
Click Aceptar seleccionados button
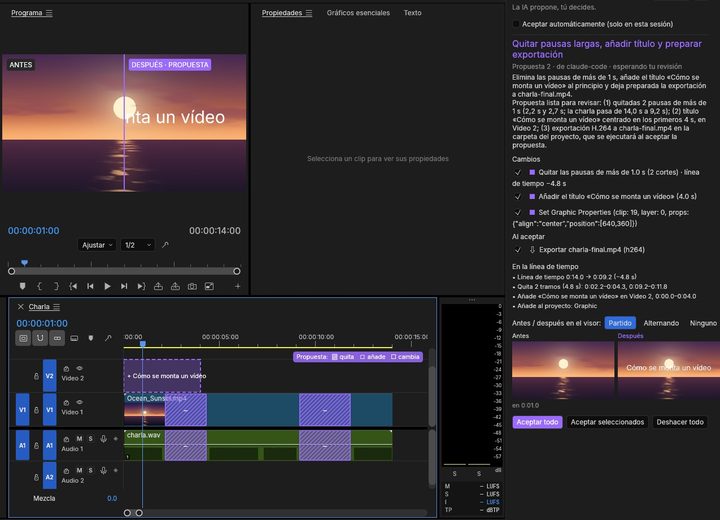coord(607,422)
